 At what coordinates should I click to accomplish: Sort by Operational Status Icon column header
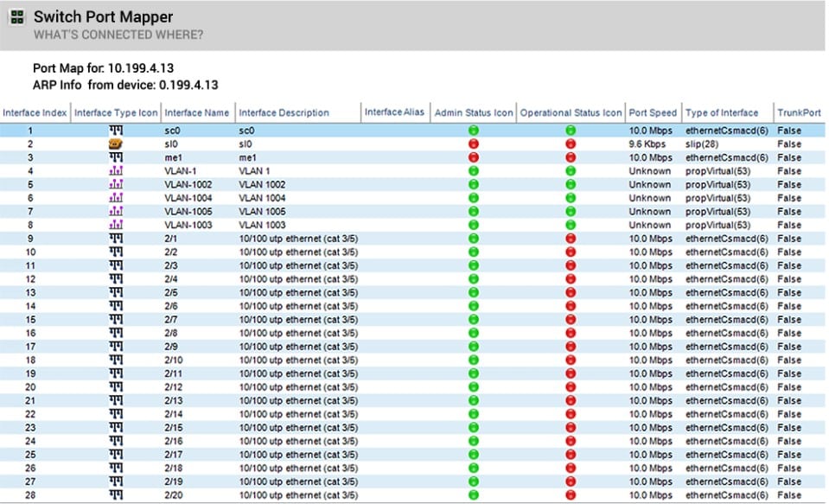(x=571, y=112)
